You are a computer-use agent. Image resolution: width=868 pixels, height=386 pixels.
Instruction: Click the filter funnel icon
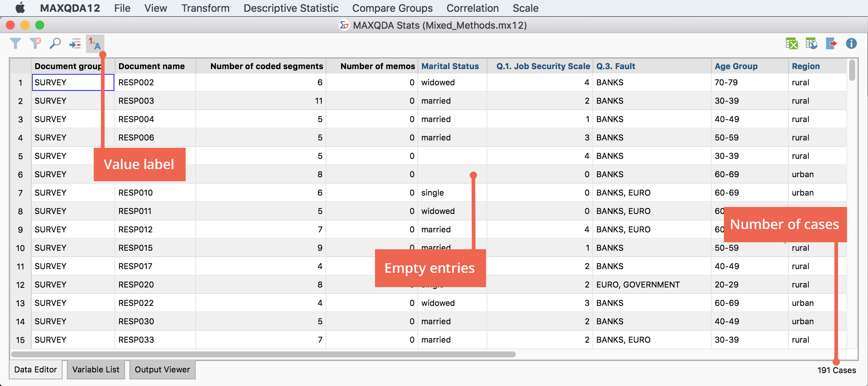point(15,44)
